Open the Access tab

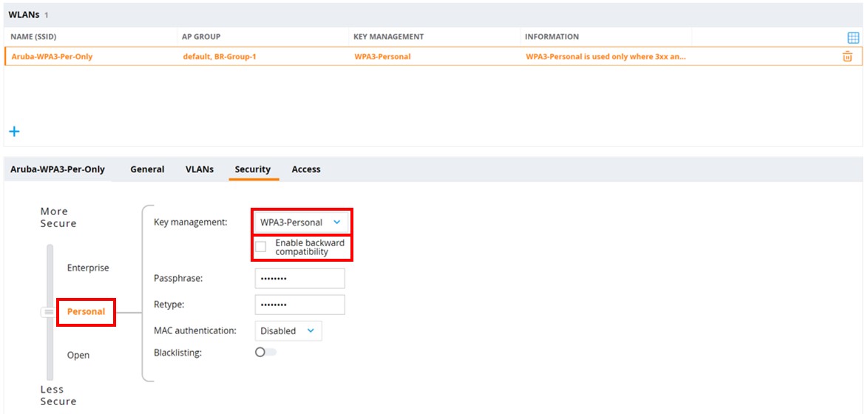[x=306, y=169]
